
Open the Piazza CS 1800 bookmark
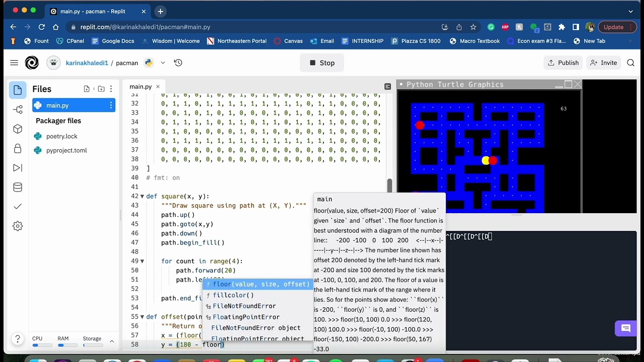coord(416,41)
